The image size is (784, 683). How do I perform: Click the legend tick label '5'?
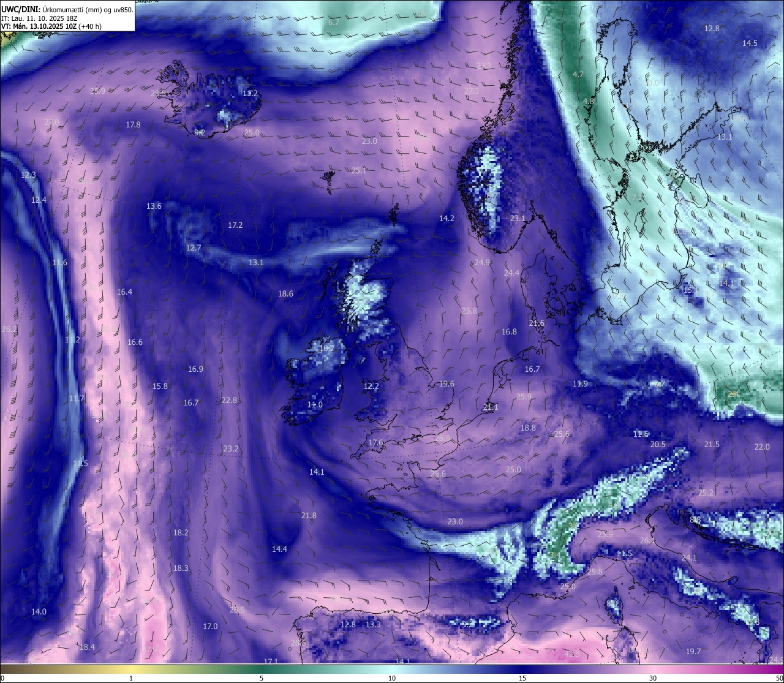pyautogui.click(x=262, y=678)
